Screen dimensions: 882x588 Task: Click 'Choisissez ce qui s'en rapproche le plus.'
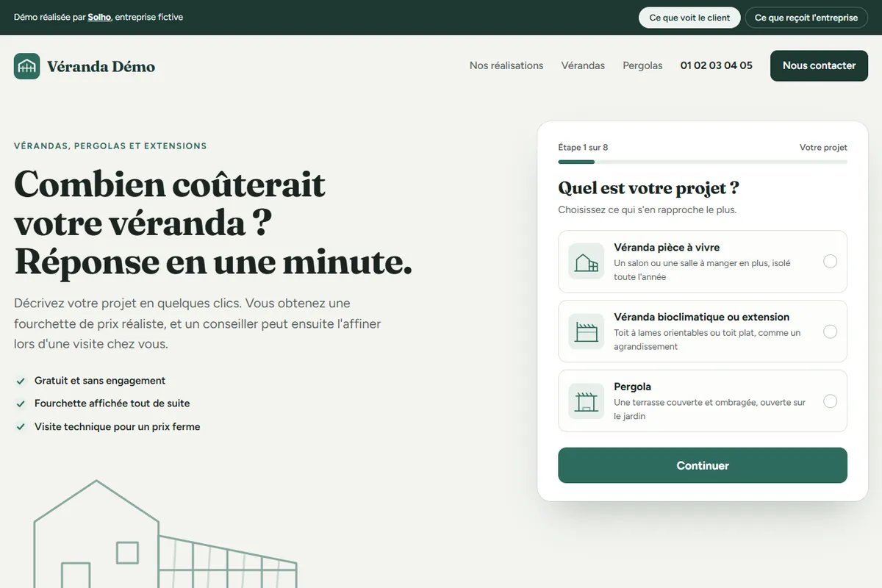[648, 209]
